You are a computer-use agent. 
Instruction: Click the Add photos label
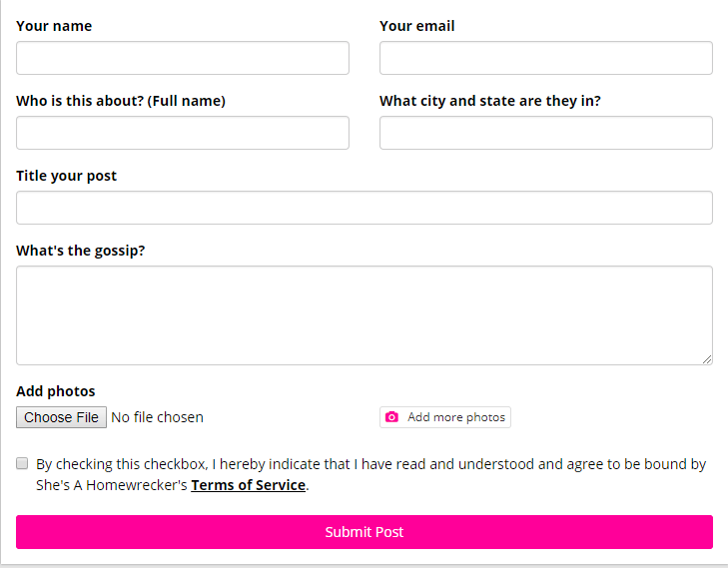click(56, 391)
